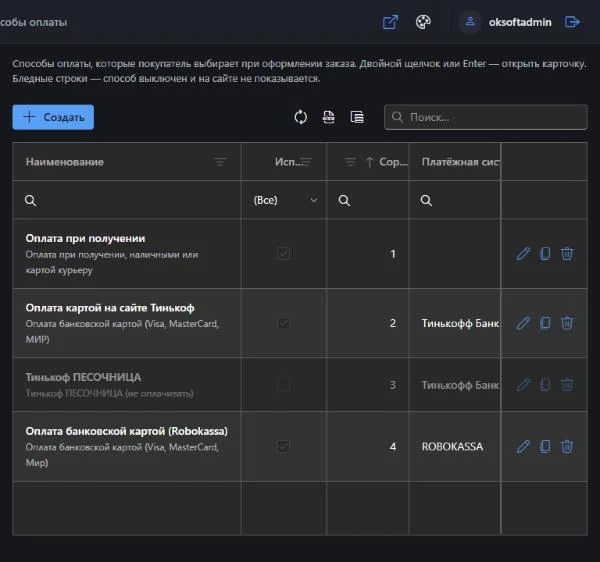The image size is (600, 562).
Task: Open filter menu for Наименование column
Action: [x=220, y=162]
